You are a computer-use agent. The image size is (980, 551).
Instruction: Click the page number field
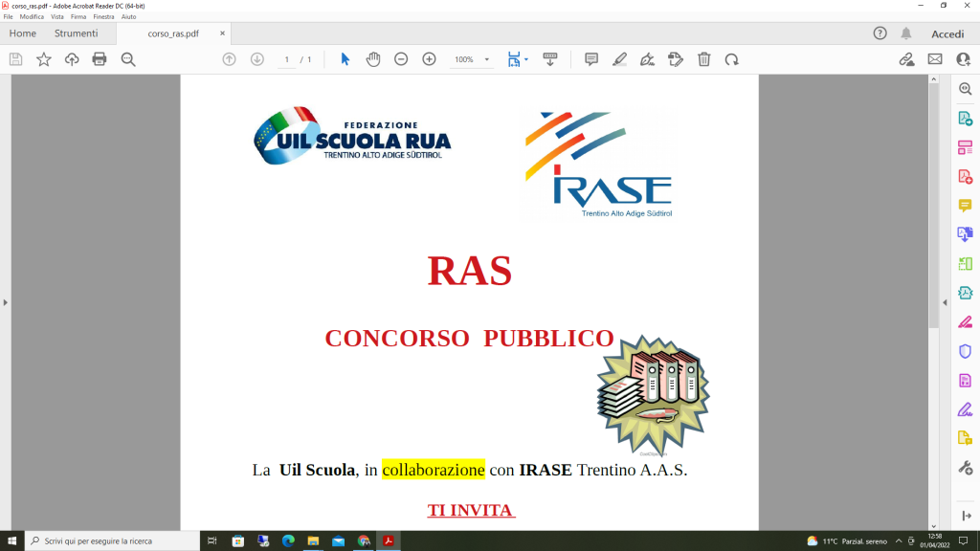pos(287,59)
